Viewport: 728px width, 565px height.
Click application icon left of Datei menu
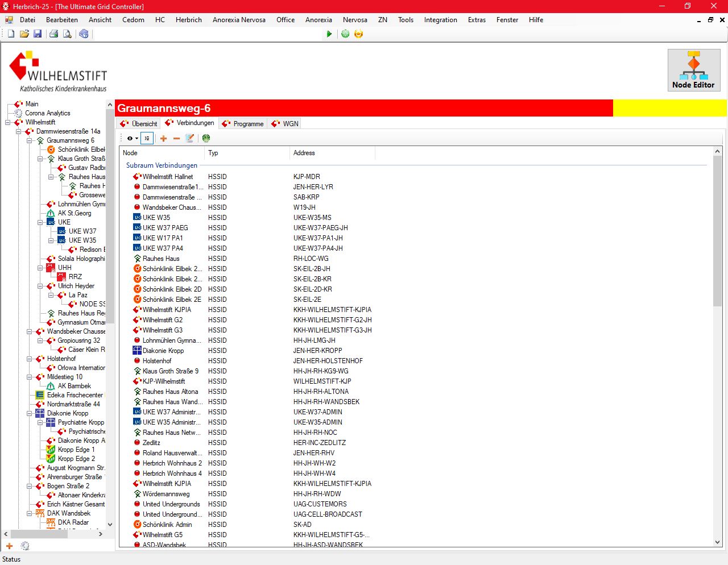9,20
